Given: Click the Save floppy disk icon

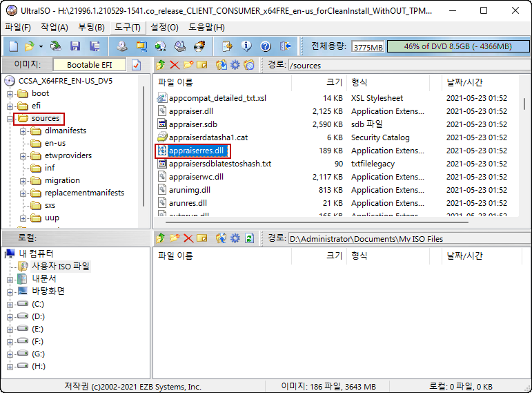Looking at the screenshot, I should click(x=75, y=46).
